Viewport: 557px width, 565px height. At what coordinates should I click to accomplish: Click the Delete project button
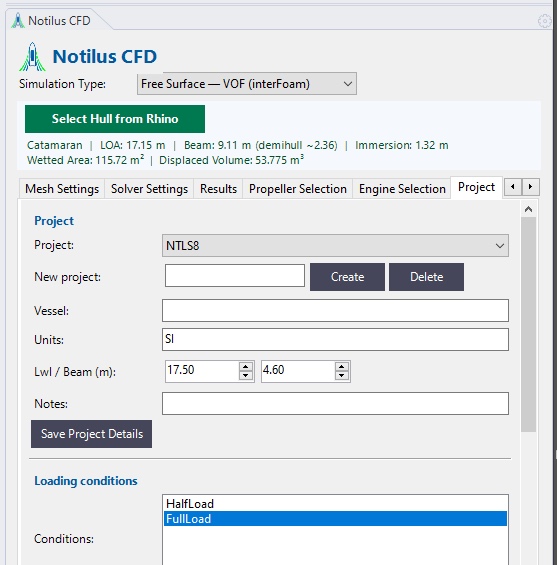(427, 277)
